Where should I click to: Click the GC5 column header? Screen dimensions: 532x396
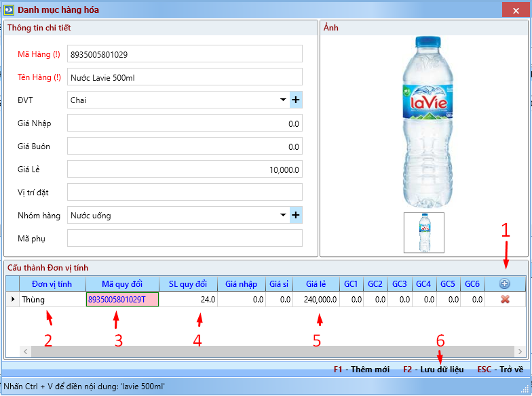point(448,283)
